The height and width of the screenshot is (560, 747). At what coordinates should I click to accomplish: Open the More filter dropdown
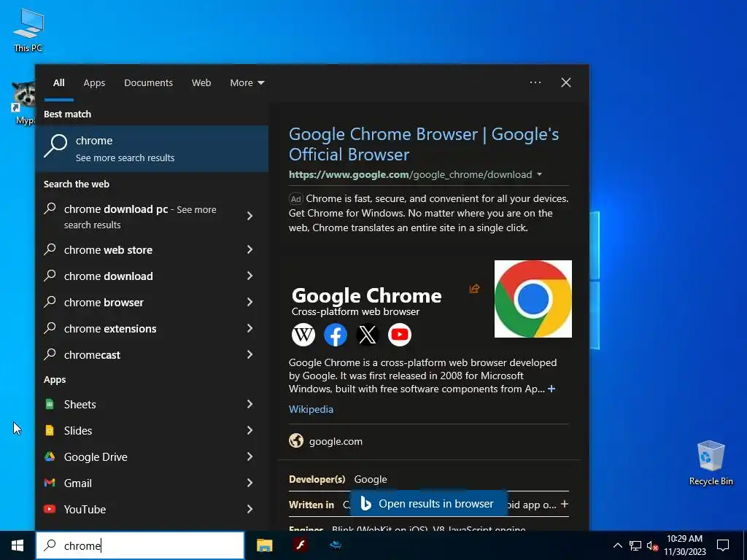point(247,83)
